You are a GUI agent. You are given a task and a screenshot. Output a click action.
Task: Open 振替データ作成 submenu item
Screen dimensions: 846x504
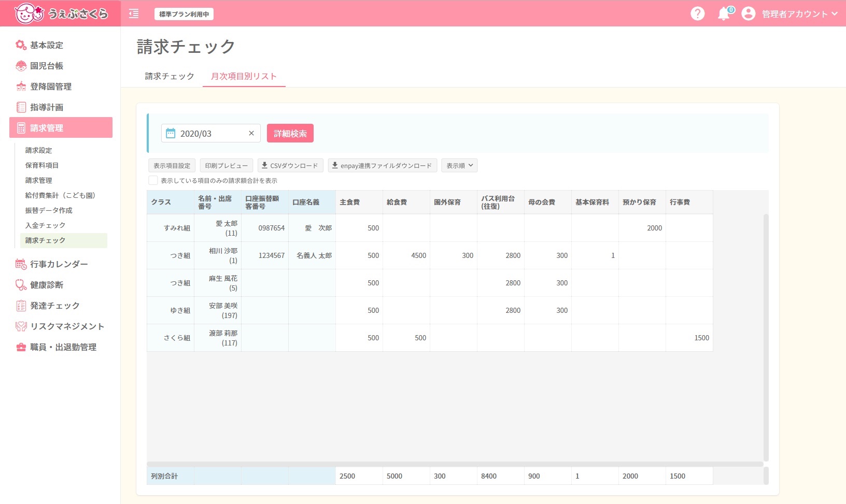click(49, 210)
